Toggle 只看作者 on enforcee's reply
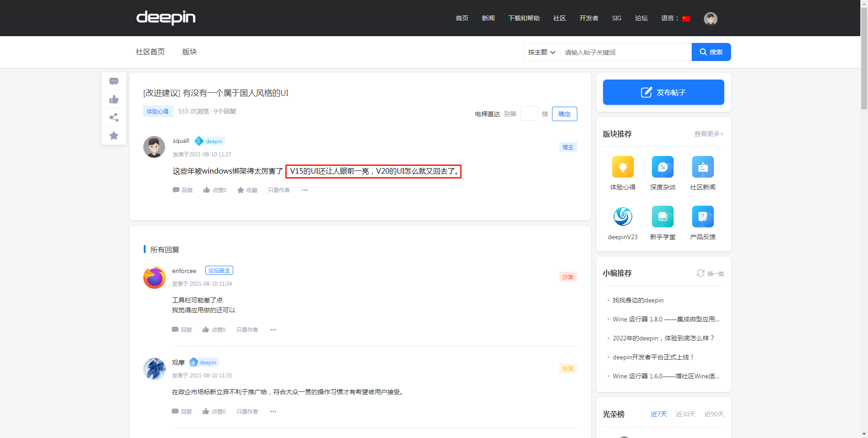Viewport: 868px width, 438px height. tap(247, 330)
